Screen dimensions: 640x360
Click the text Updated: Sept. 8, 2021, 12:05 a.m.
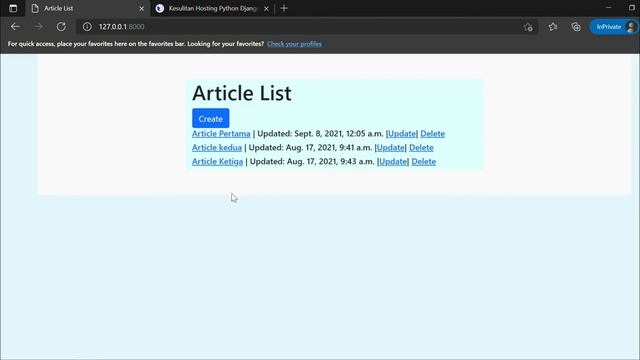point(320,133)
